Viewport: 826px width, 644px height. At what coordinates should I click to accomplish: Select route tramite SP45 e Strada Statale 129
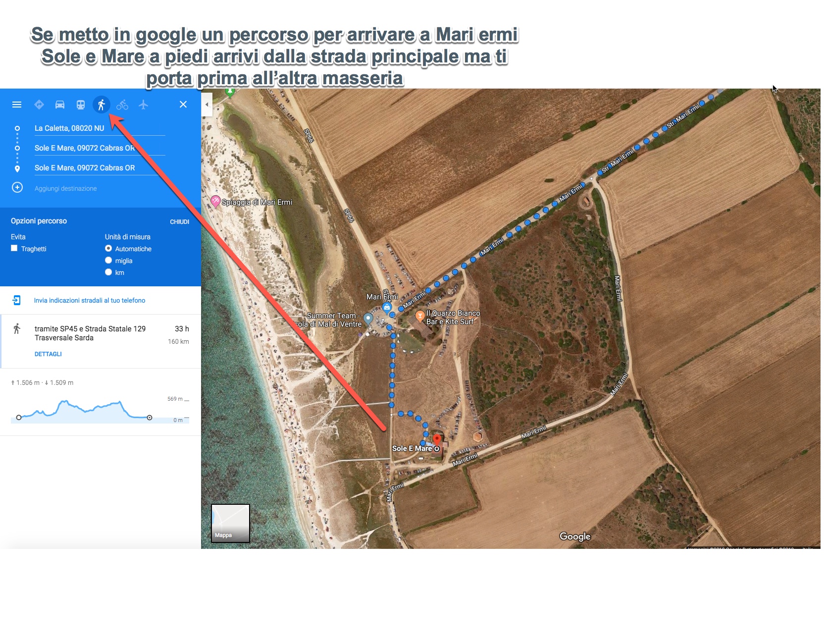101,341
